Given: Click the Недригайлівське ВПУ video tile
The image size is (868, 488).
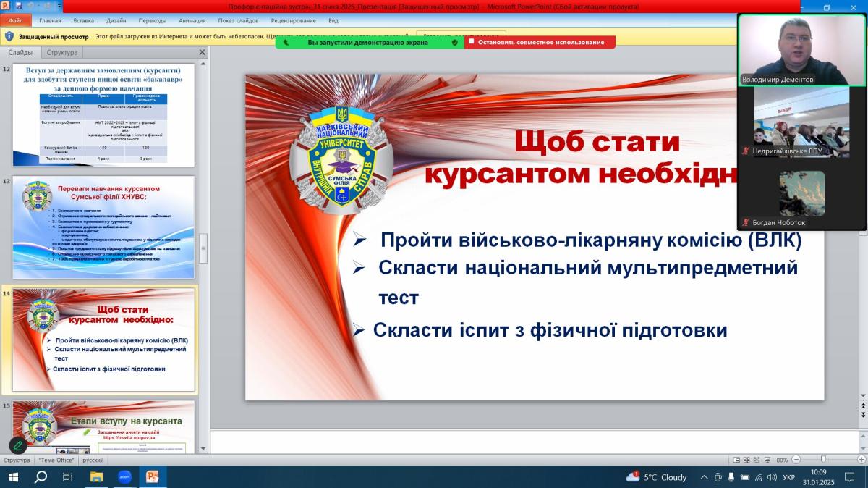Looking at the screenshot, I should (x=801, y=121).
